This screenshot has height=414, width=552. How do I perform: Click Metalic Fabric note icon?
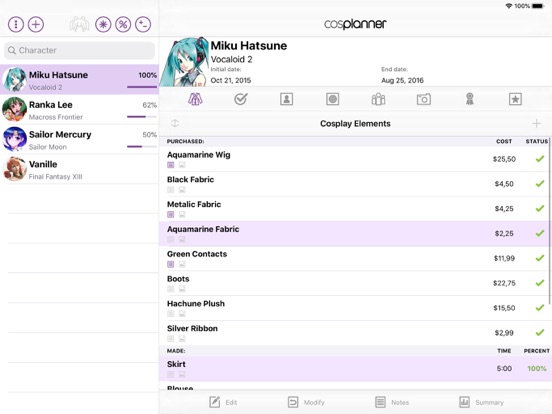pos(171,214)
